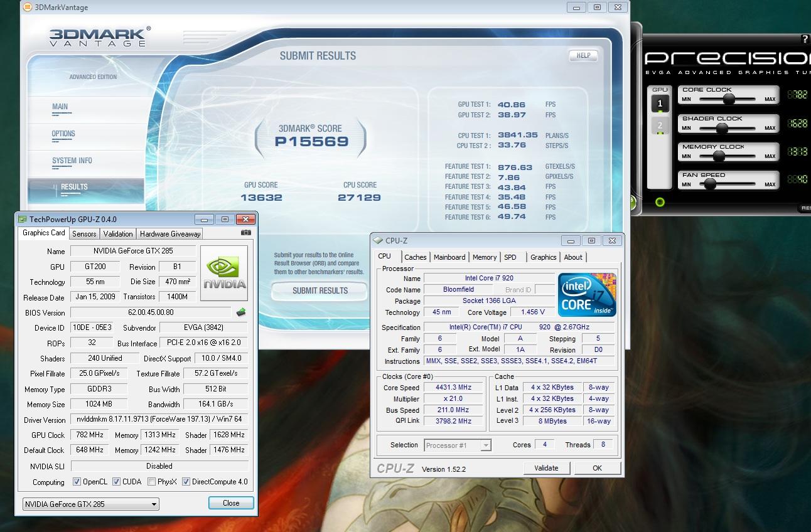The image size is (811, 532).
Task: Click the Bandwidth value 164.1 GB/s
Action: tap(215, 404)
